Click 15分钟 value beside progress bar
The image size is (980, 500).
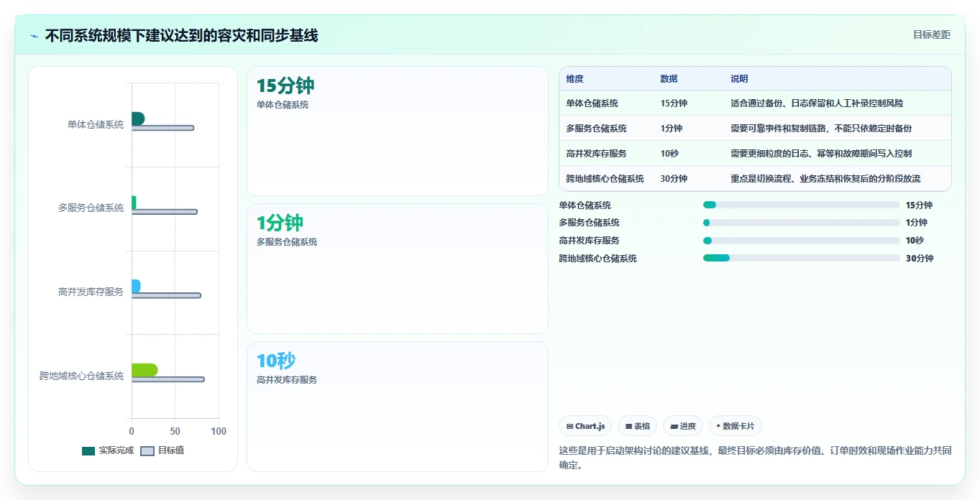click(x=920, y=205)
